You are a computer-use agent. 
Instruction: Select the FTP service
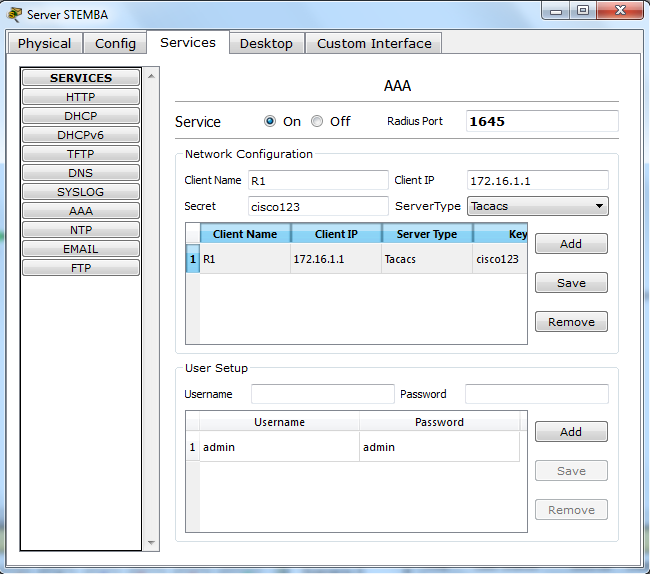tap(81, 268)
